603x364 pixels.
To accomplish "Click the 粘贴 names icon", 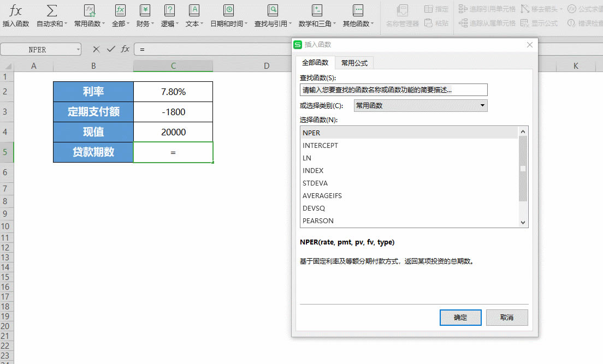I will pyautogui.click(x=428, y=23).
